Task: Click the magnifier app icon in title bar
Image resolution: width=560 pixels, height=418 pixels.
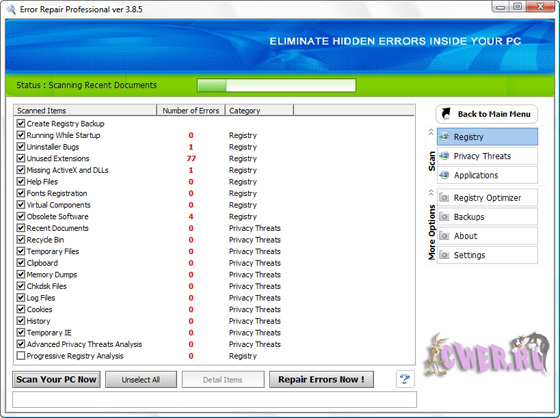Action: (x=11, y=9)
